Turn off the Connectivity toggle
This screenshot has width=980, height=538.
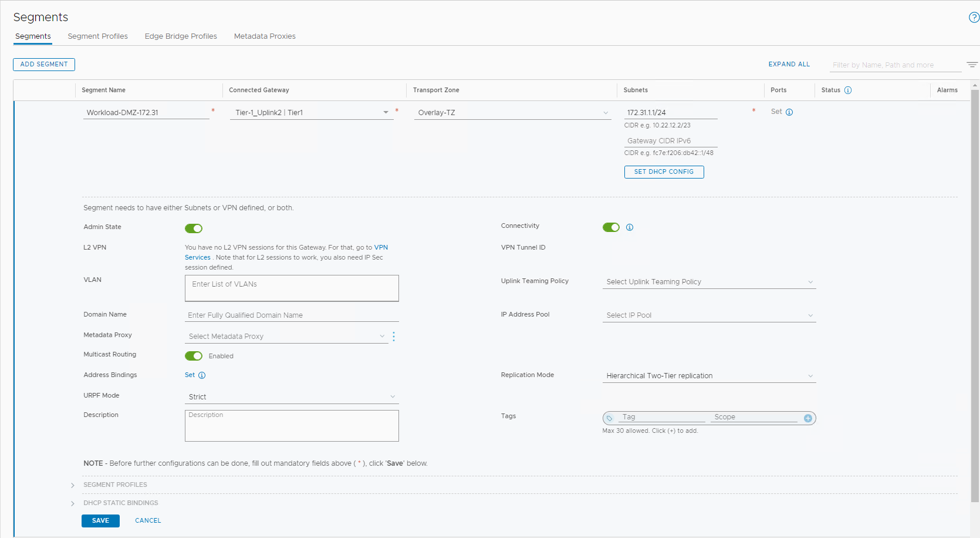pyautogui.click(x=610, y=227)
